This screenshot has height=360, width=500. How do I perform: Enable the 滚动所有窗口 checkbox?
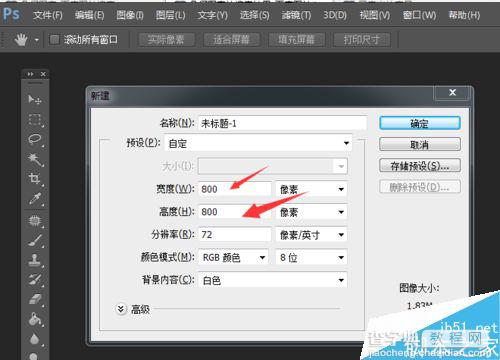(54, 40)
